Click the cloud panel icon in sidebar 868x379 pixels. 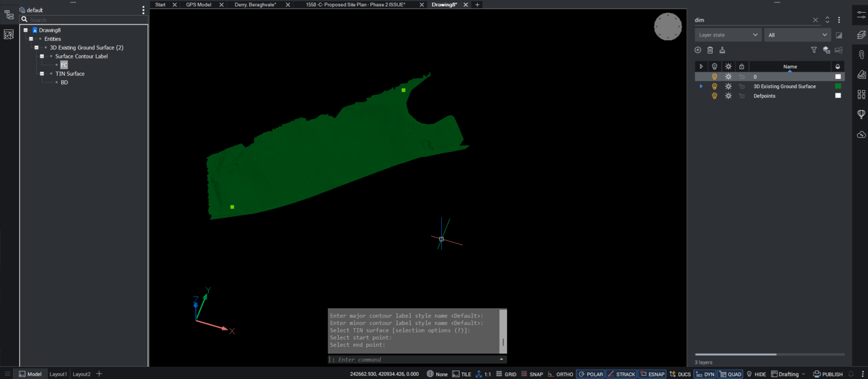pyautogui.click(x=861, y=134)
